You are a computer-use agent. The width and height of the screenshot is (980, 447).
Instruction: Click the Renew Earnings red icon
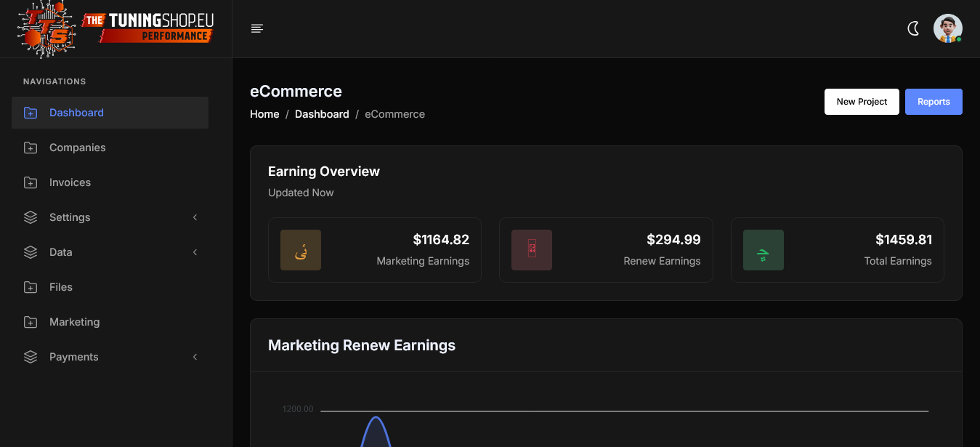(x=532, y=250)
